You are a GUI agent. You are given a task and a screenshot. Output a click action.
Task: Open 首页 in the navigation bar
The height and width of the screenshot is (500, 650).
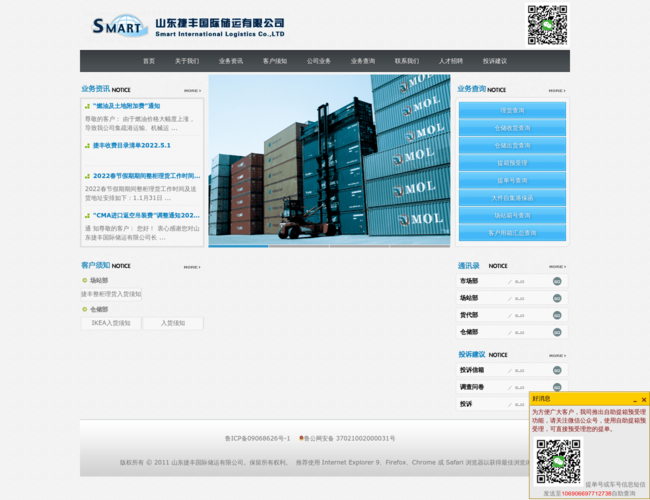tap(149, 61)
